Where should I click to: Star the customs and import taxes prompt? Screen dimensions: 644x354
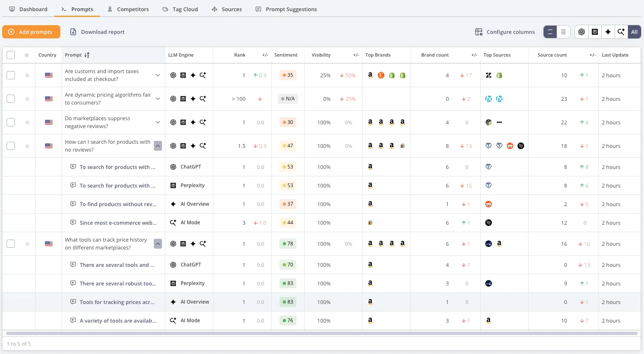coord(27,75)
